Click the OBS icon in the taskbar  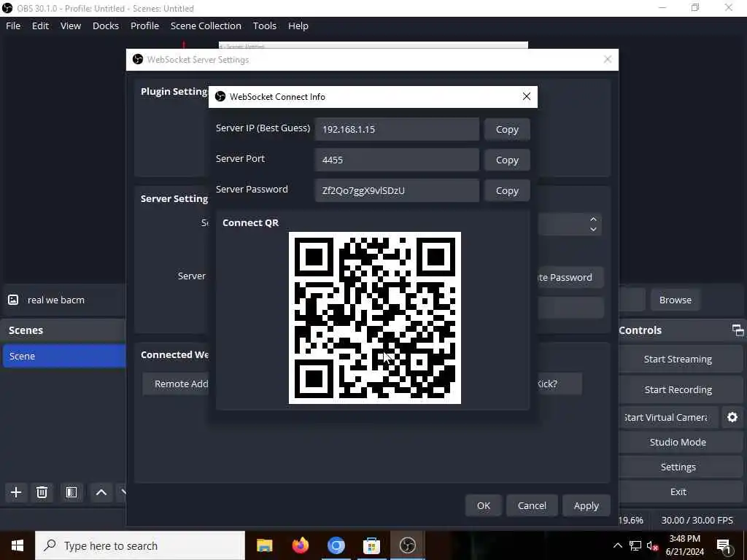(x=407, y=545)
